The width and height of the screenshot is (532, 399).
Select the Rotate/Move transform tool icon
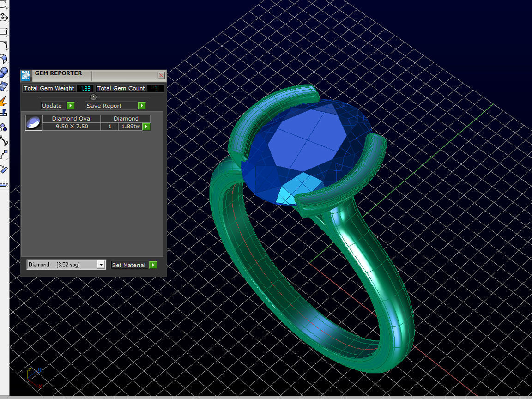(x=3, y=169)
